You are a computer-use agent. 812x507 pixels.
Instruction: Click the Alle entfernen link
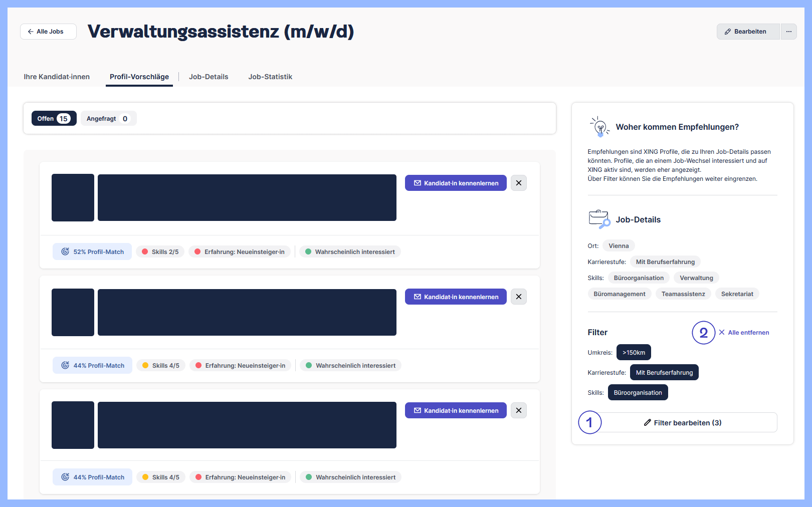coord(747,332)
